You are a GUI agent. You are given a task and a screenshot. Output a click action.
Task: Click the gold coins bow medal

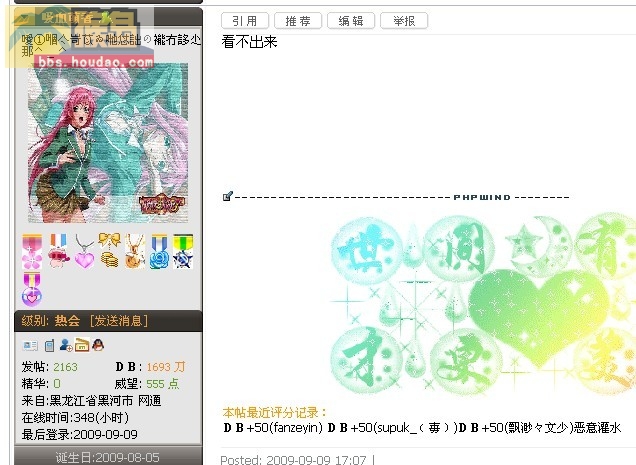[110, 250]
